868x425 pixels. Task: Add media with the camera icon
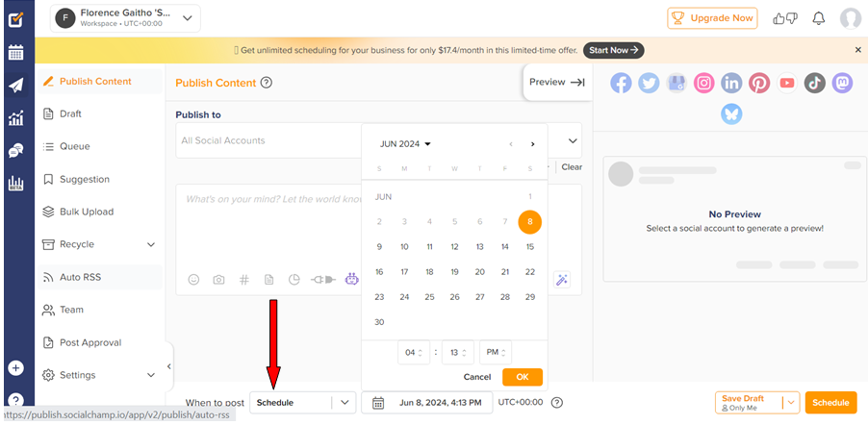point(218,280)
